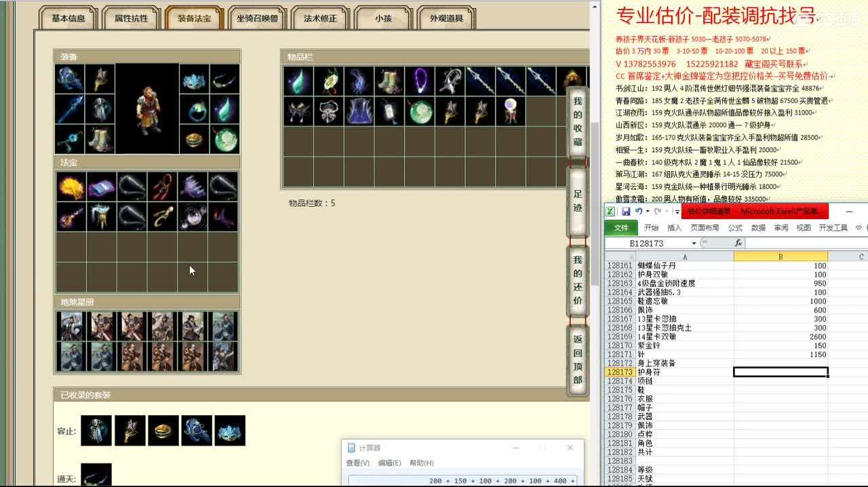This screenshot has width=868, height=487.
Task: Click the first spear item in inventory
Action: [480, 81]
